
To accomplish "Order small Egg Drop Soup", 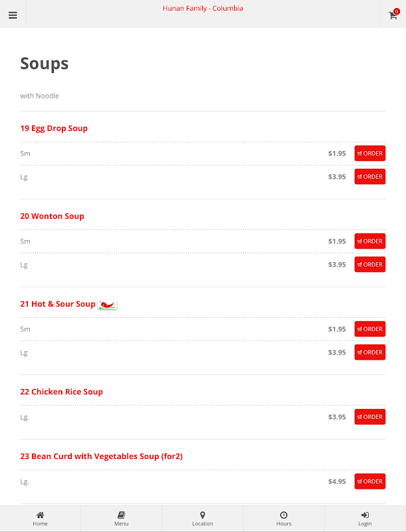I will pos(369,154).
